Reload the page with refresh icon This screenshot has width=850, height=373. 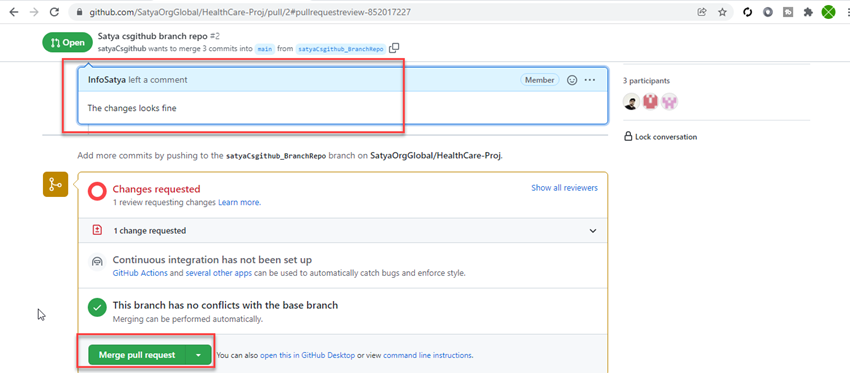tap(54, 12)
